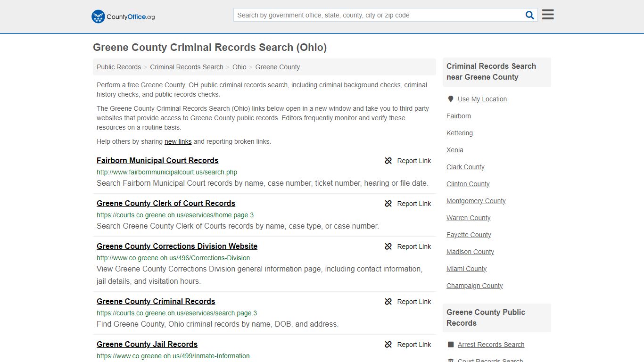Report link for Greene County Clerk of Court Records
This screenshot has width=644, height=362.
414,204
